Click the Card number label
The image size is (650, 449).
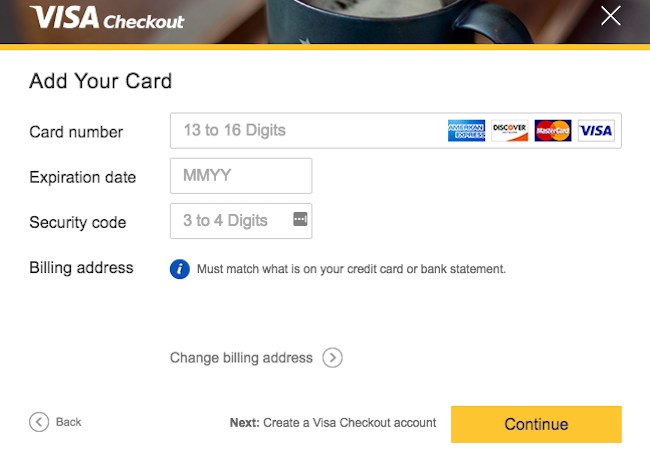coord(76,132)
